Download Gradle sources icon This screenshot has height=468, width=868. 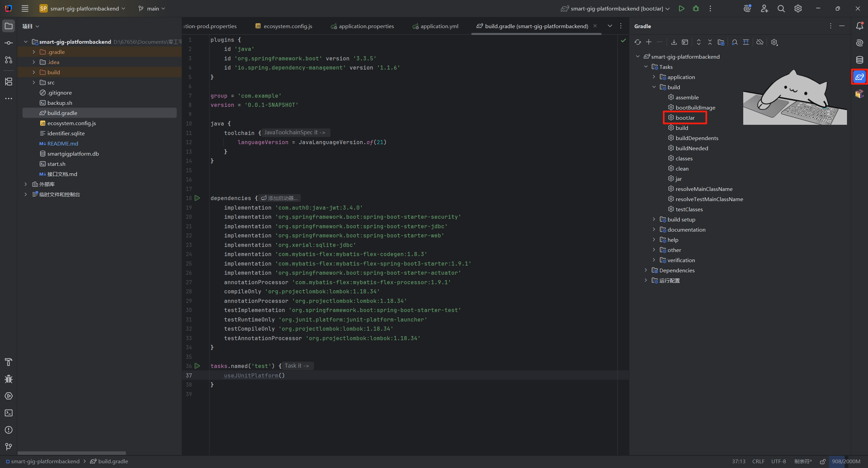click(674, 42)
